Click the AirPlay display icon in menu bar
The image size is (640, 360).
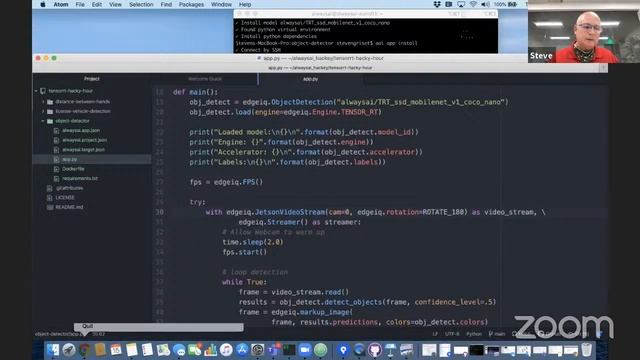click(461, 4)
